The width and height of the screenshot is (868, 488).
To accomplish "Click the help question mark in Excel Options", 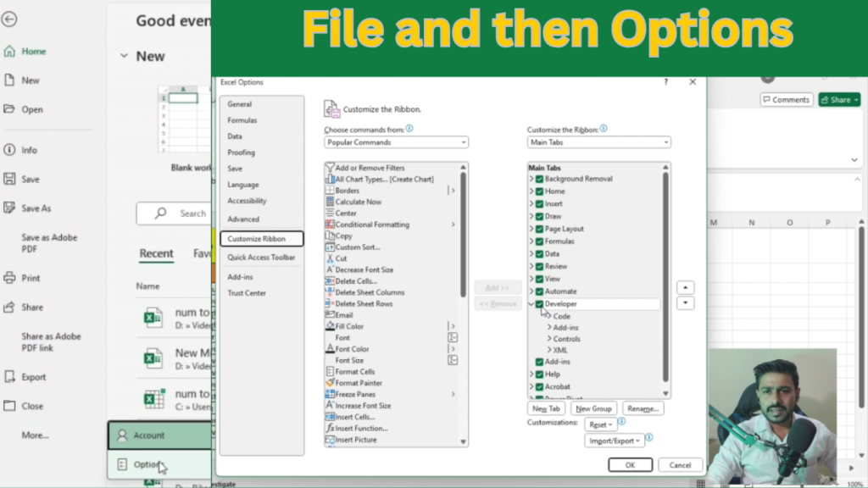I will click(x=666, y=82).
